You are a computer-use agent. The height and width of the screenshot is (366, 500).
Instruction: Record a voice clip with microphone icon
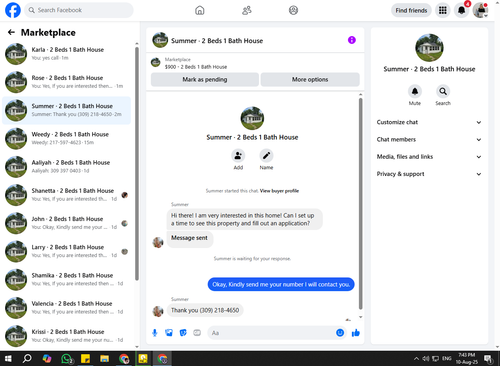(155, 333)
